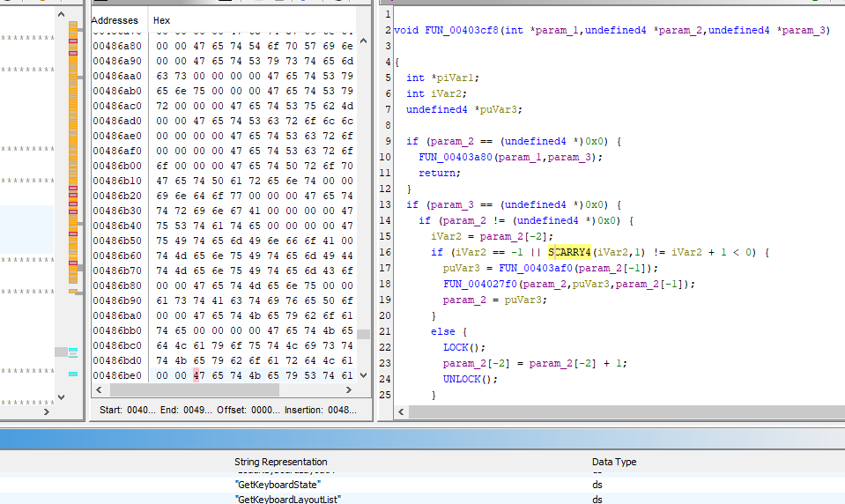Click the ds data type for GetKeyboardState

pyautogui.click(x=597, y=485)
